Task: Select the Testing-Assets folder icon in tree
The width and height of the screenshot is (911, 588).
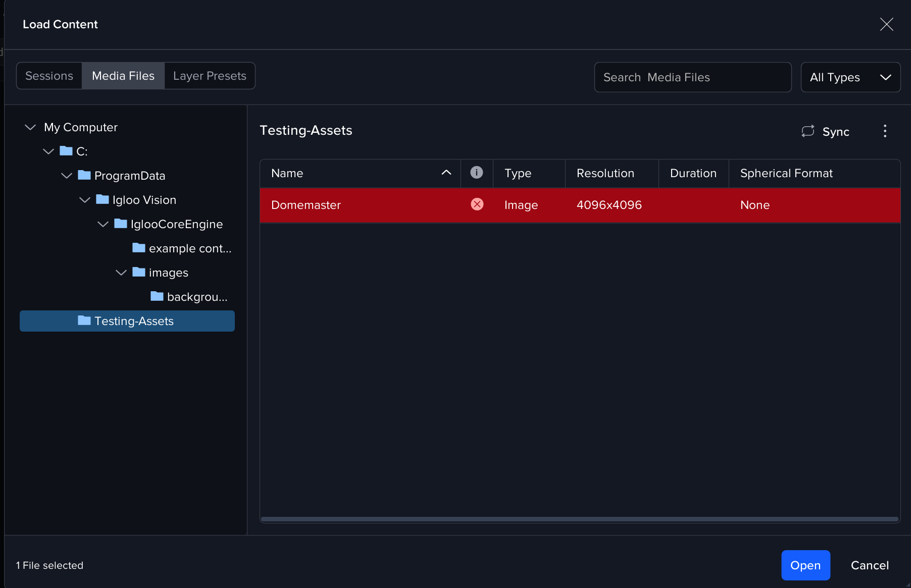Action: pyautogui.click(x=84, y=320)
